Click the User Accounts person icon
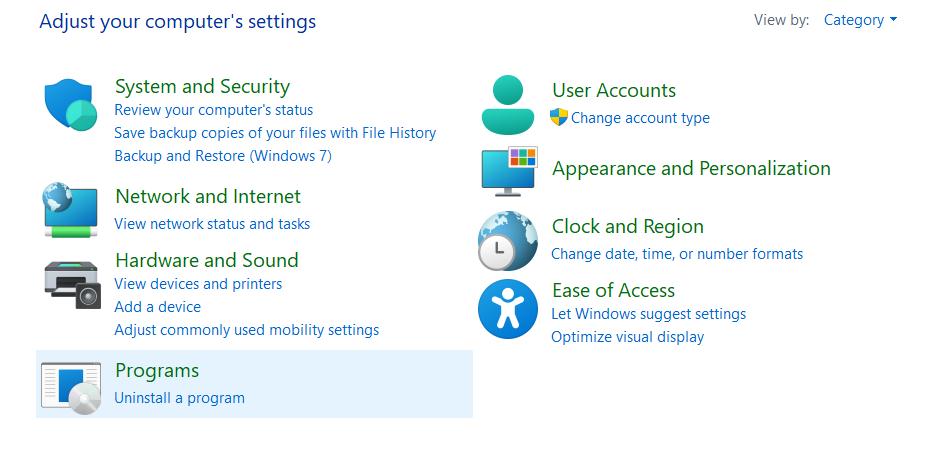 coord(508,104)
